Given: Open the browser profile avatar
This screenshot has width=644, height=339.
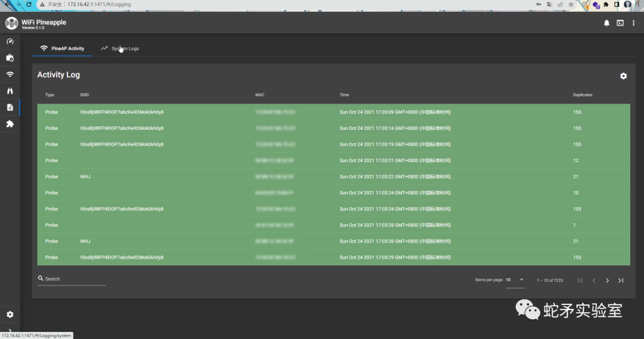Looking at the screenshot, I should [627, 5].
